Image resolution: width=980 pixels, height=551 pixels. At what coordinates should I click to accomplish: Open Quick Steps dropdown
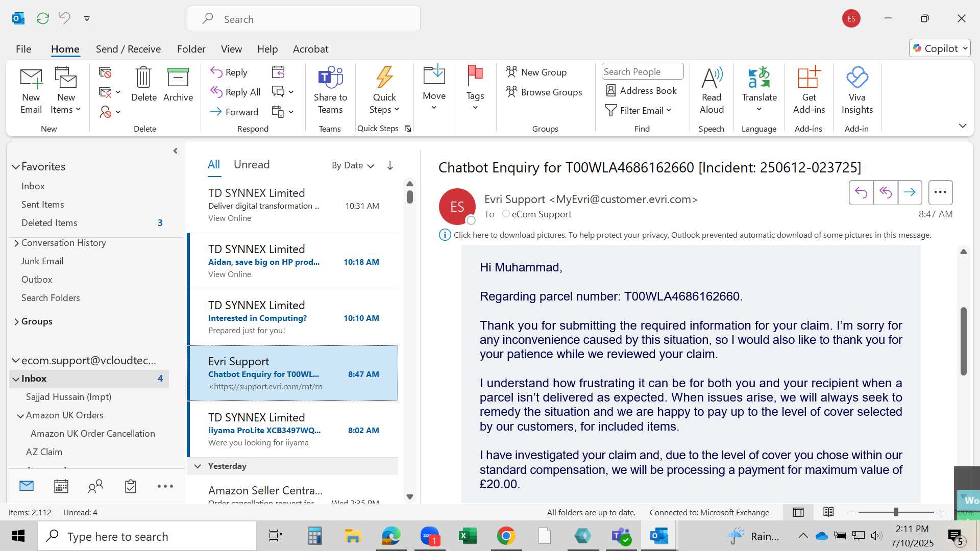384,90
